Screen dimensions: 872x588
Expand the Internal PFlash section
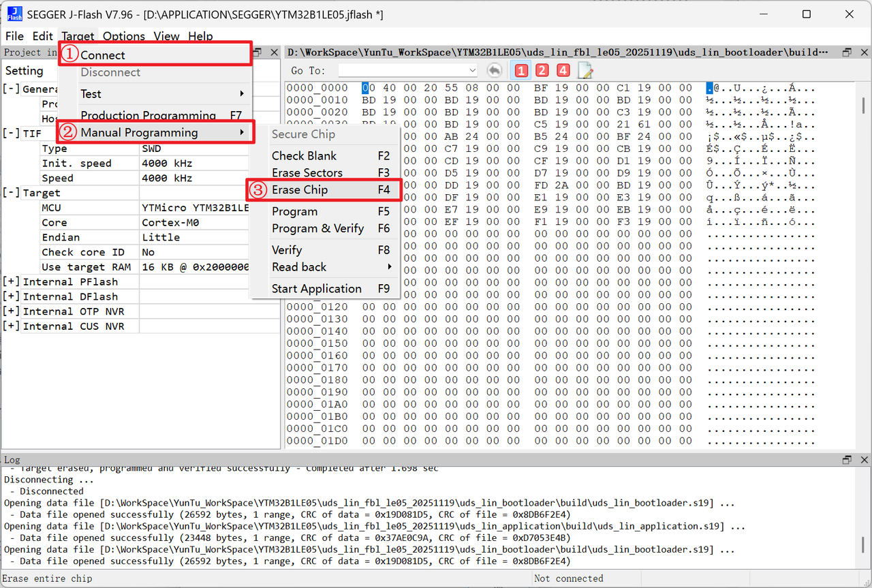pyautogui.click(x=12, y=282)
